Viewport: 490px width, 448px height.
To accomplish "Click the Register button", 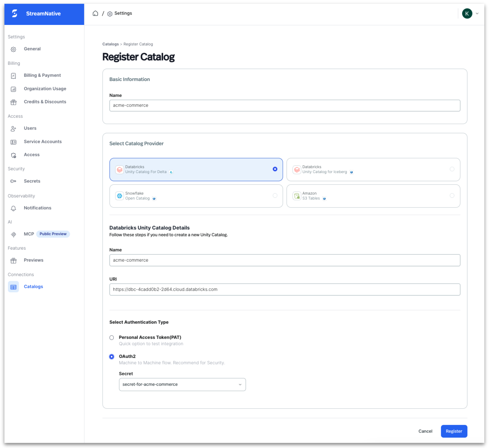I will click(x=454, y=431).
